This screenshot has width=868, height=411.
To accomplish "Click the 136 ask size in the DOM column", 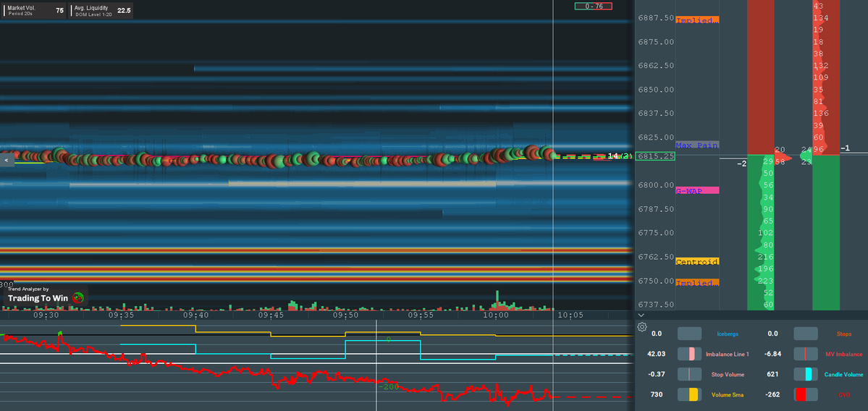I will tap(822, 114).
